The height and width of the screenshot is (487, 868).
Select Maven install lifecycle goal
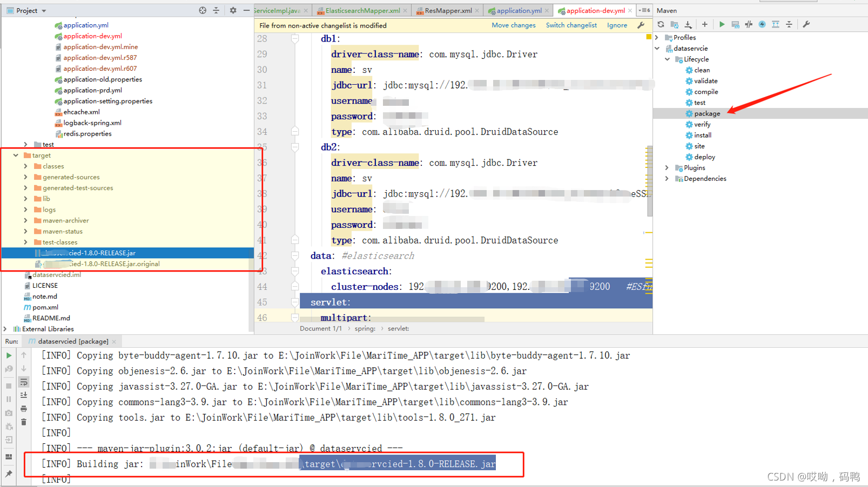coord(703,135)
